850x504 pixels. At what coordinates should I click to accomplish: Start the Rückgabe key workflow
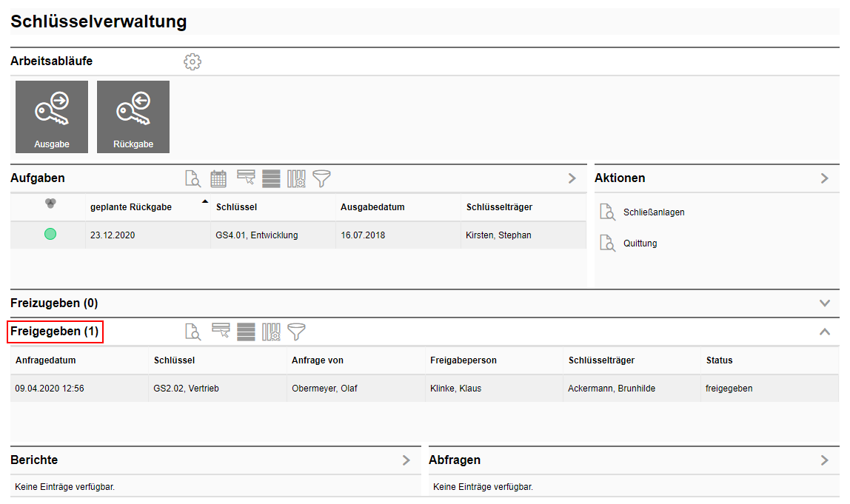[133, 117]
